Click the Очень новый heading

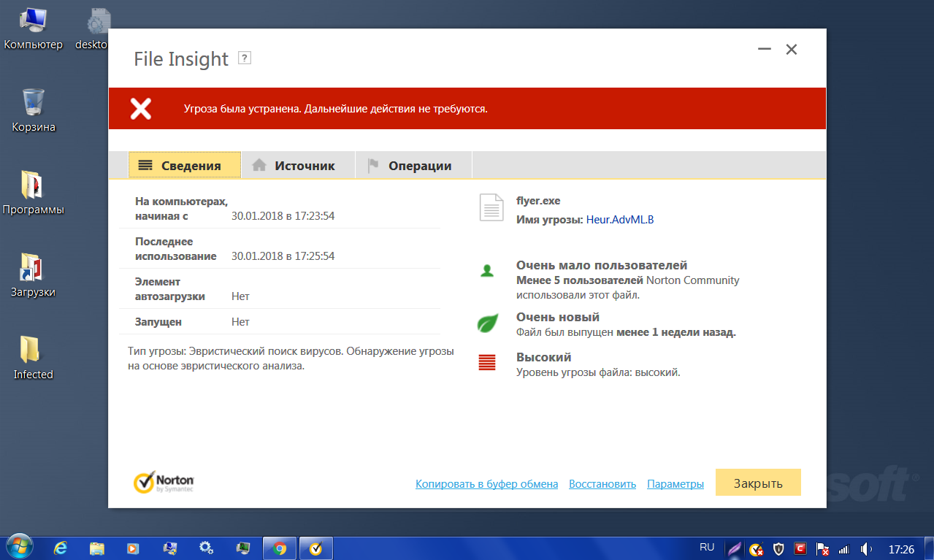pyautogui.click(x=558, y=318)
